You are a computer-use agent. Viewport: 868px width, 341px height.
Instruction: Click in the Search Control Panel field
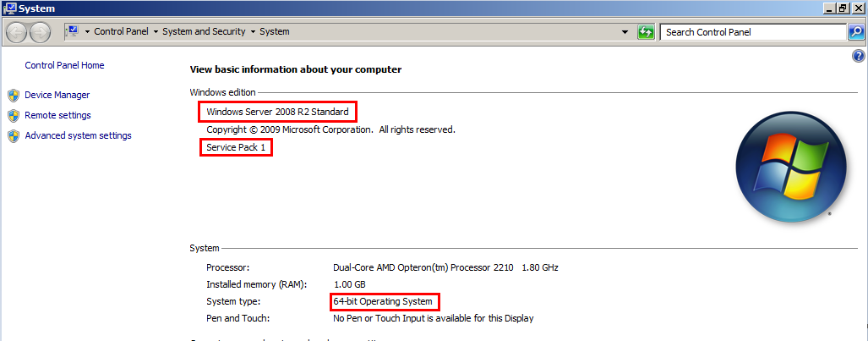coord(752,32)
